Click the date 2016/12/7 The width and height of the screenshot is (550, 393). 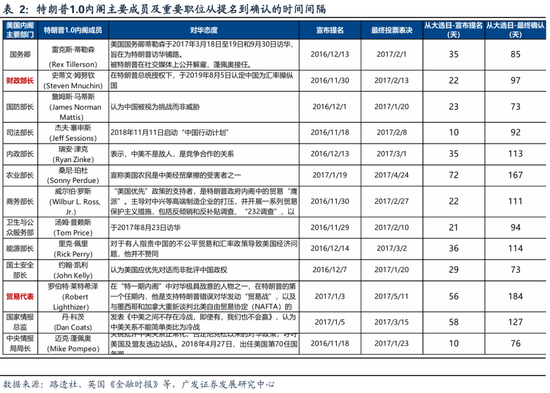pyautogui.click(x=330, y=270)
